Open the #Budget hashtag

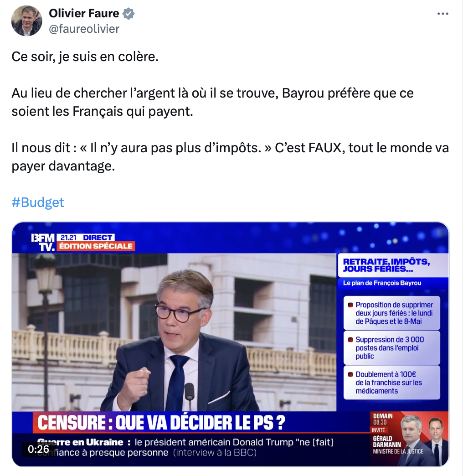pos(38,202)
